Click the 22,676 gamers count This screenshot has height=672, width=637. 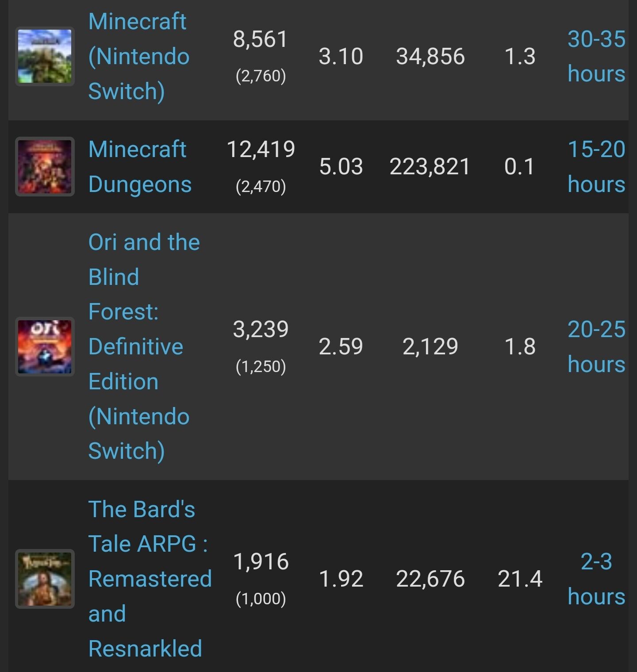(x=430, y=579)
